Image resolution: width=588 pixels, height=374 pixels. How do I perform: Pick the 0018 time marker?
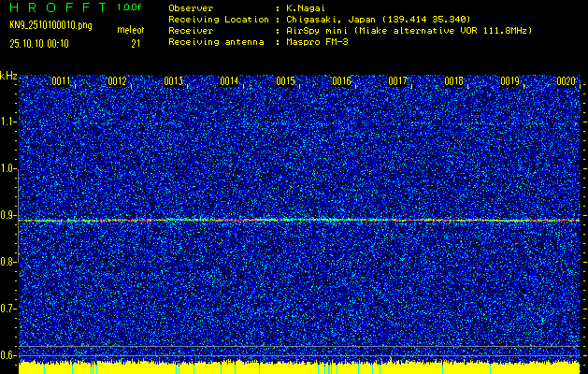(x=454, y=81)
